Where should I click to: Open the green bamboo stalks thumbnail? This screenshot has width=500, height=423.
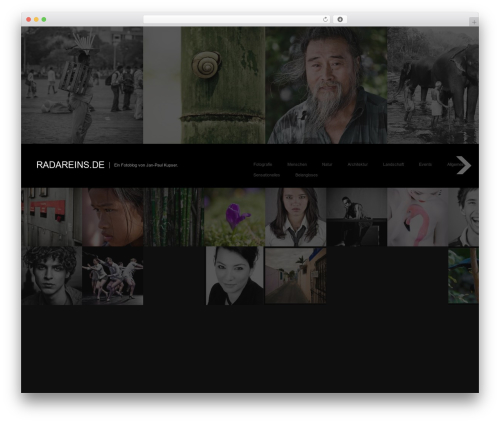174,217
